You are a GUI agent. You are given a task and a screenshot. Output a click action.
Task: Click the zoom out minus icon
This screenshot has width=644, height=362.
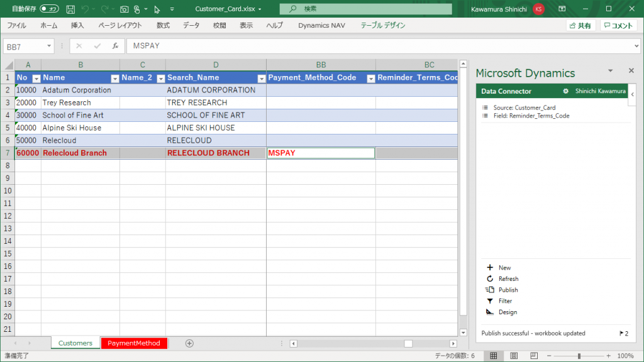pyautogui.click(x=549, y=356)
